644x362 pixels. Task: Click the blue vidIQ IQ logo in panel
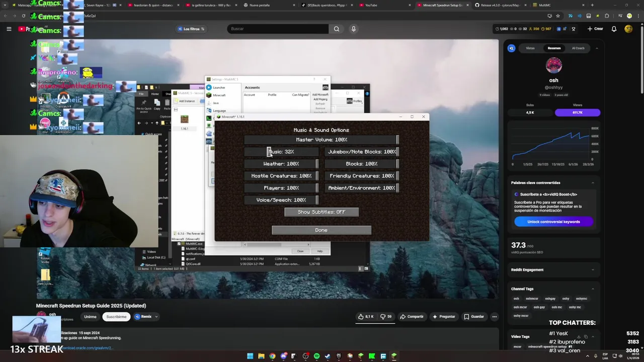512,48
